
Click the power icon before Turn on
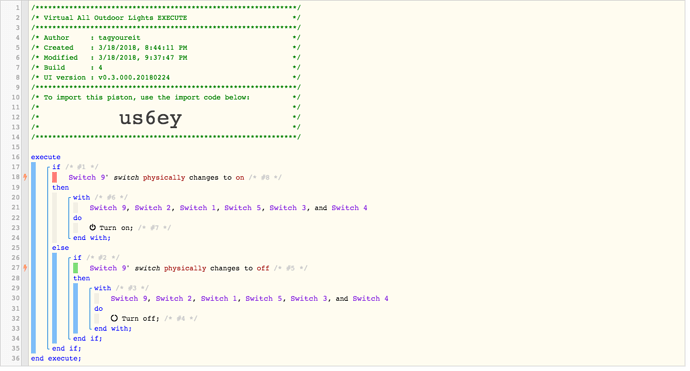pos(92,228)
